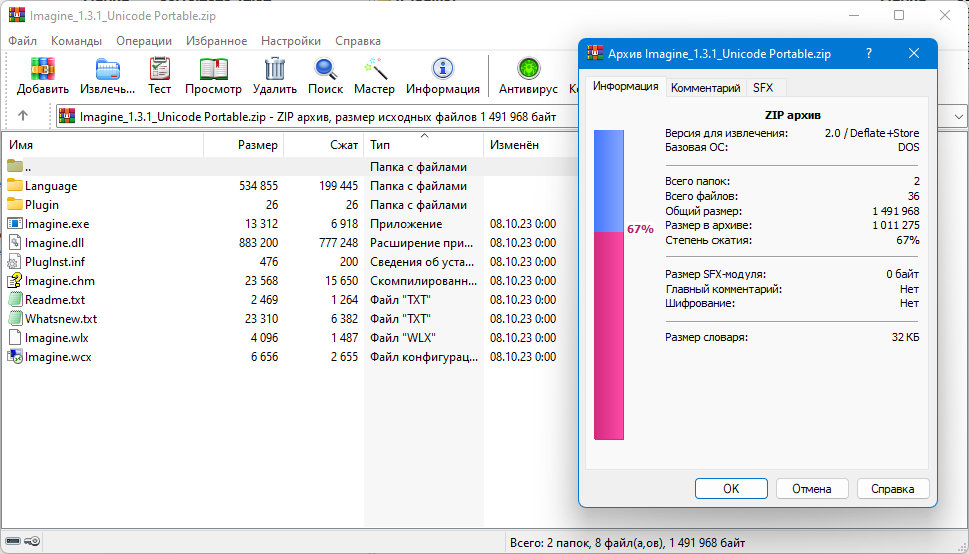Sort by the Размер column header
The width and height of the screenshot is (969, 554).
pos(243,145)
